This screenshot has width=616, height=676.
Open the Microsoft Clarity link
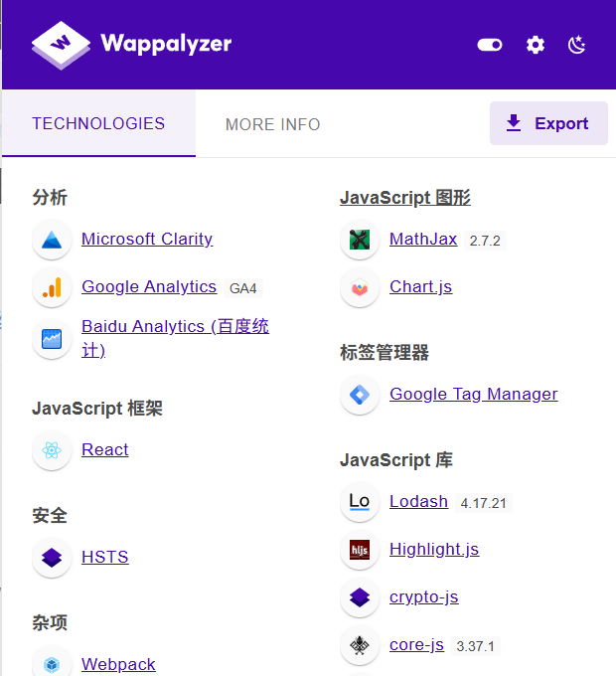pyautogui.click(x=147, y=239)
